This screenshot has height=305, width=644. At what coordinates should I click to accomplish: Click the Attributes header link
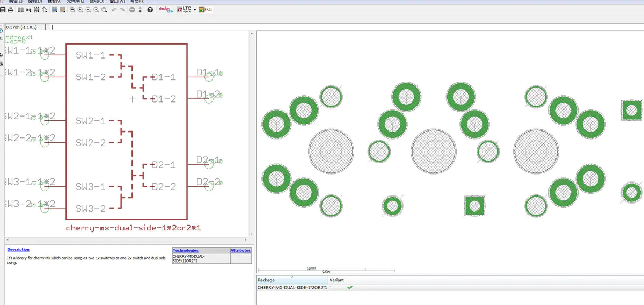click(240, 251)
